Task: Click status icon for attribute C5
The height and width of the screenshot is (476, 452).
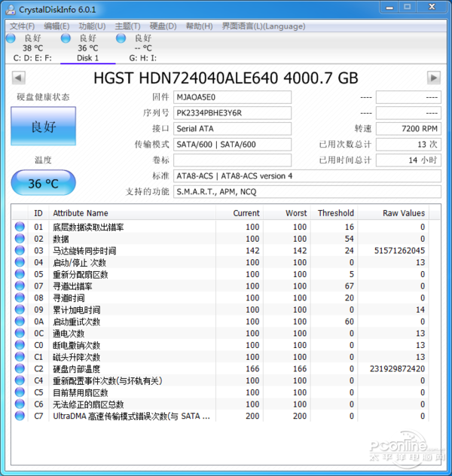Action: click(20, 392)
